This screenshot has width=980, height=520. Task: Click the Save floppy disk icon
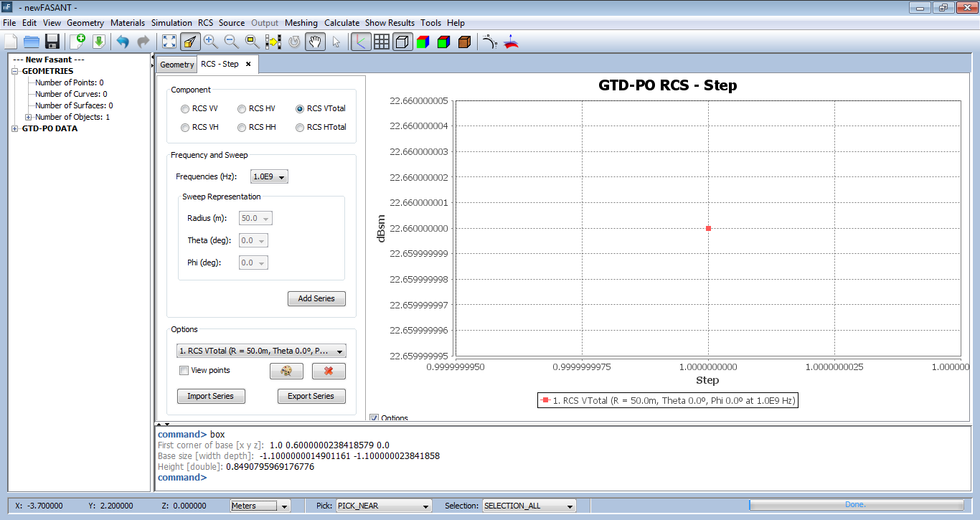click(x=52, y=42)
